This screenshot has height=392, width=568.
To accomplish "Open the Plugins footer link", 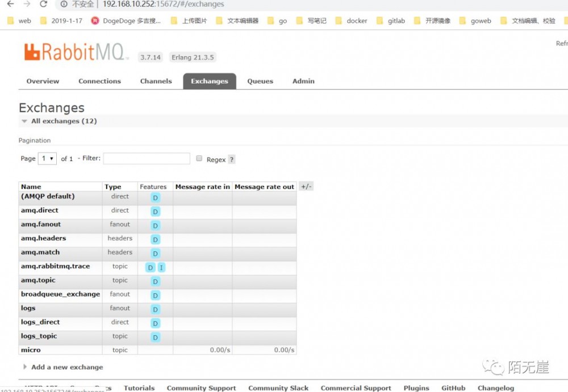I will click(x=416, y=387).
